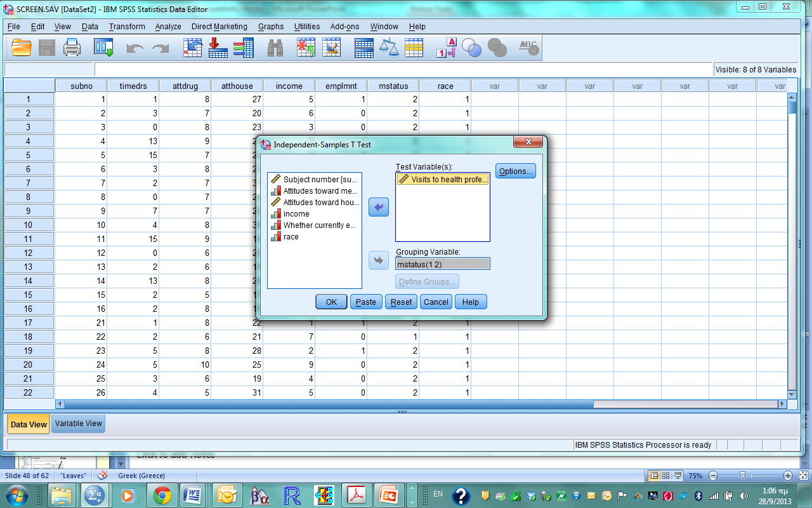Open the Add-ons menu

coord(344,27)
